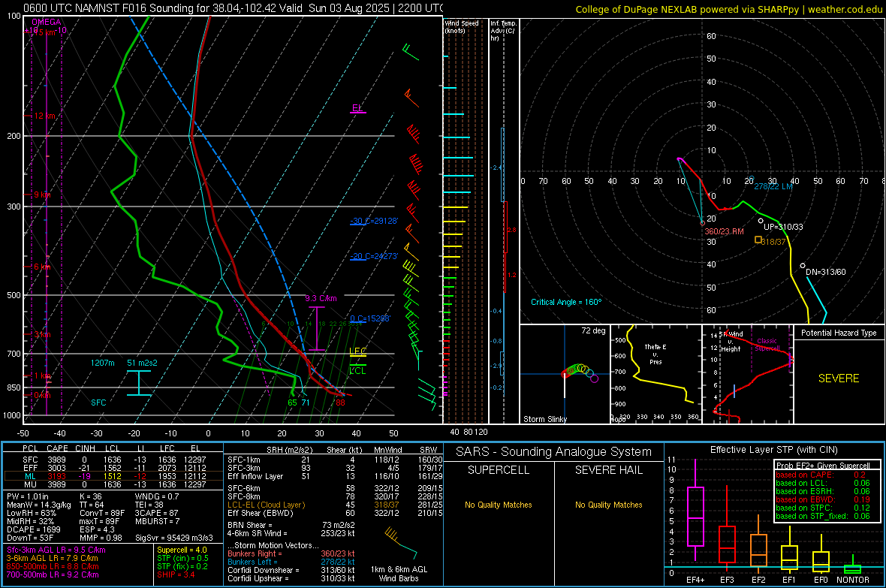This screenshot has height=588, width=886.
Task: Click the magenta 9.3 C/km lapse rate bracket
Action: pos(317,328)
